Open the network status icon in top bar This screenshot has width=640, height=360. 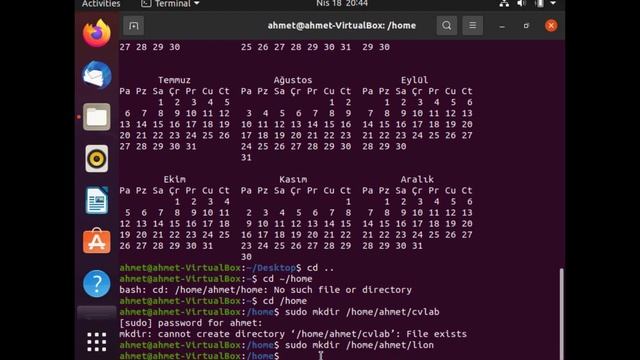tap(504, 4)
